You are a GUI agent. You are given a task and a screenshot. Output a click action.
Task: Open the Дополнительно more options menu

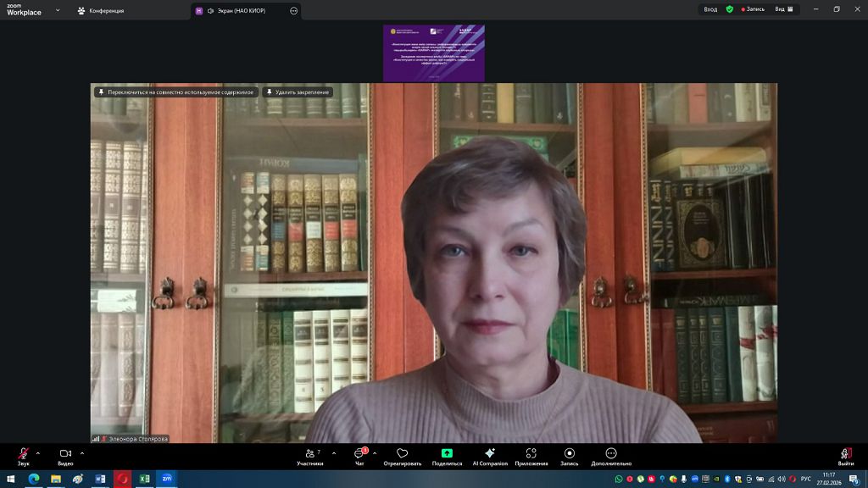point(611,455)
